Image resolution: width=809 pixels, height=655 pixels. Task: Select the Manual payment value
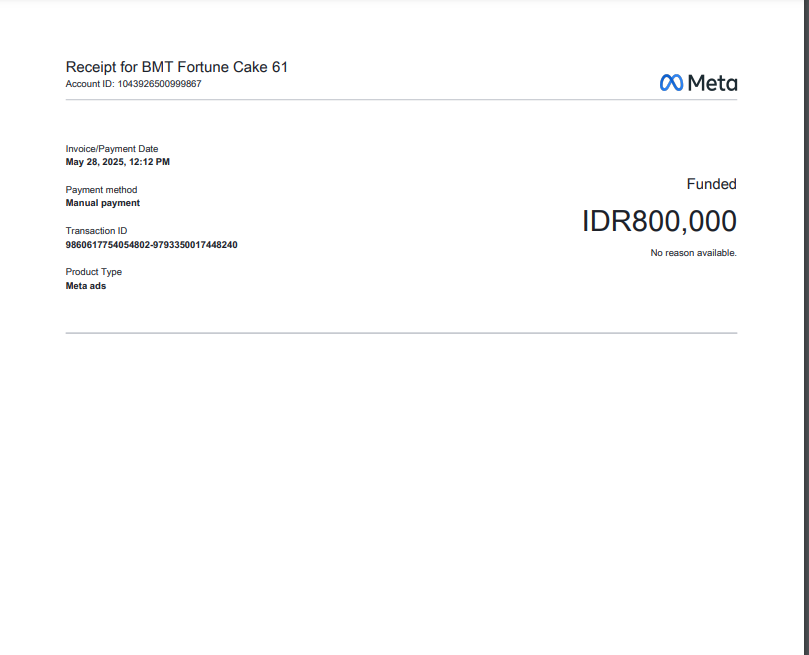point(103,203)
